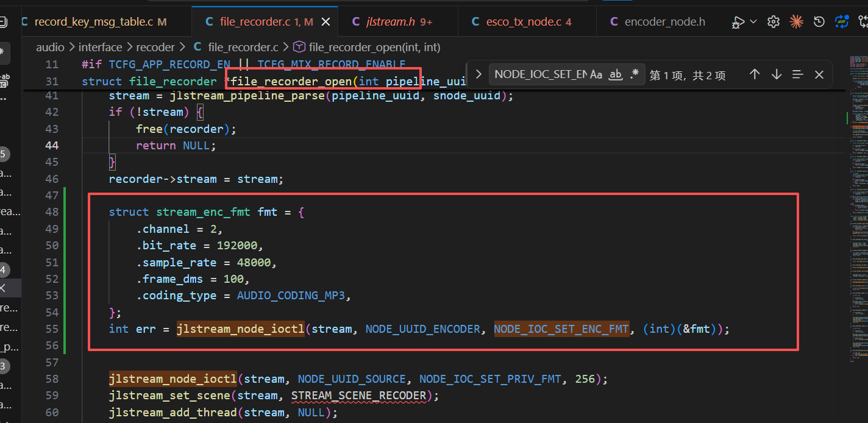Close the file_recorder.c tab
Image resolution: width=868 pixels, height=423 pixels.
click(x=325, y=22)
